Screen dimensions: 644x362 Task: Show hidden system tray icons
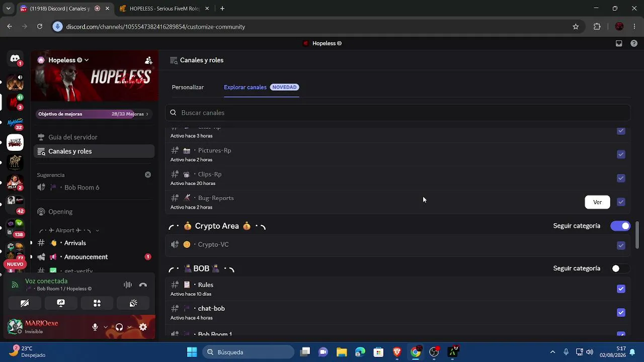click(552, 352)
